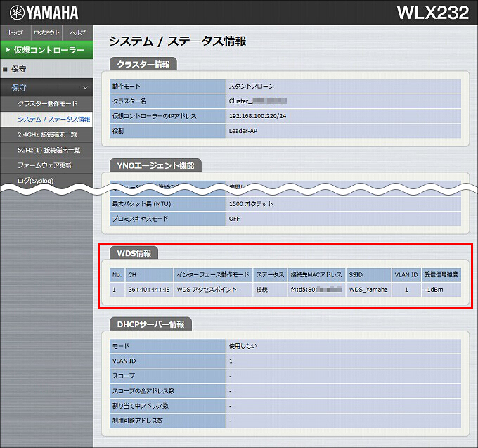The width and height of the screenshot is (478, 448).
Task: Open クラスター動作モード page
Action: [x=47, y=103]
